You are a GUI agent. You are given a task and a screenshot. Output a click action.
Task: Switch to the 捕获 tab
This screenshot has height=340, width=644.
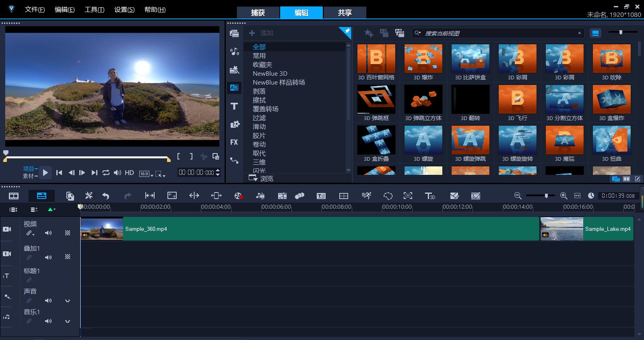pos(258,12)
